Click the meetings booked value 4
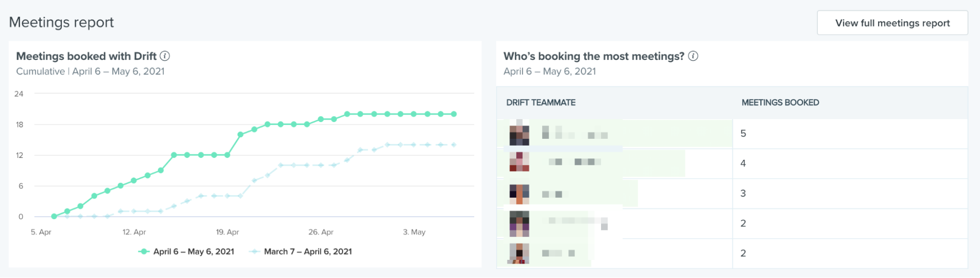Viewport: 980px width, 278px height. tap(743, 163)
